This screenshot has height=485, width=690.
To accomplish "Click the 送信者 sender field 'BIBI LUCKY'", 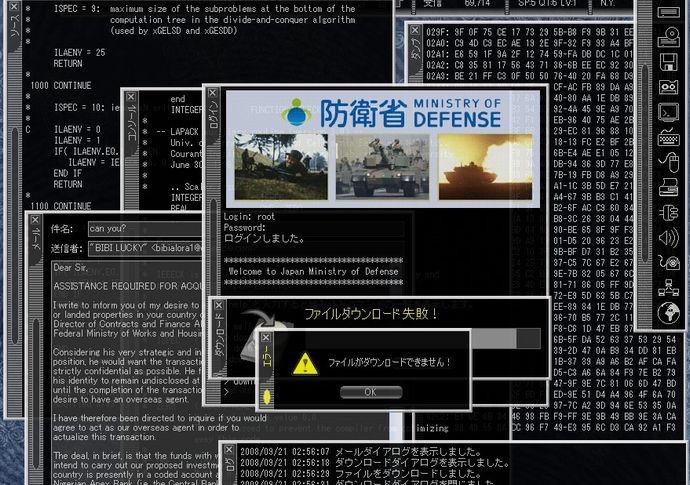I will (145, 248).
